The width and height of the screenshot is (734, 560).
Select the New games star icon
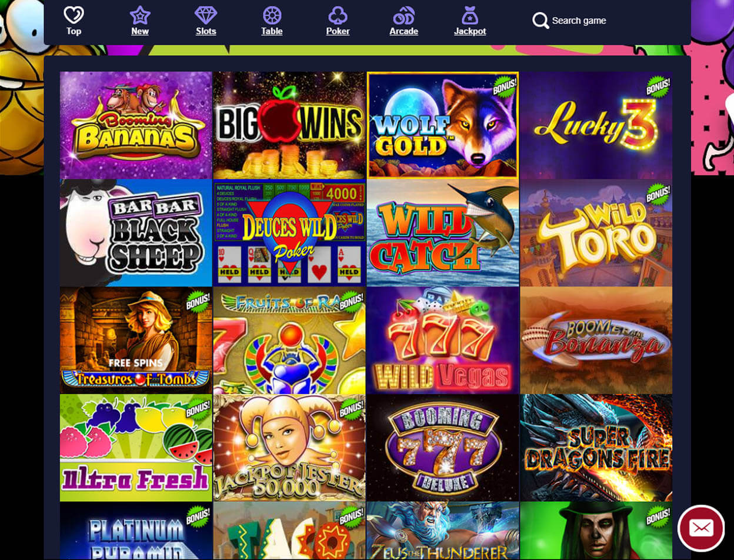[x=140, y=15]
